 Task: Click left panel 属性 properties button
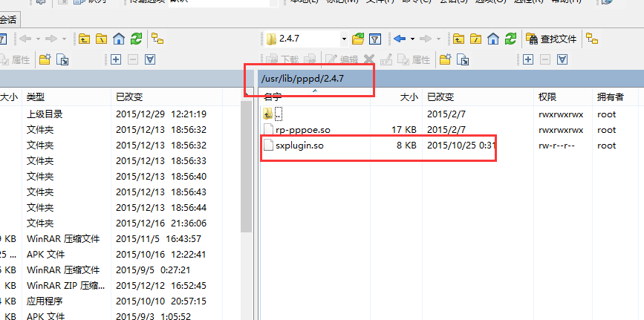click(x=15, y=60)
